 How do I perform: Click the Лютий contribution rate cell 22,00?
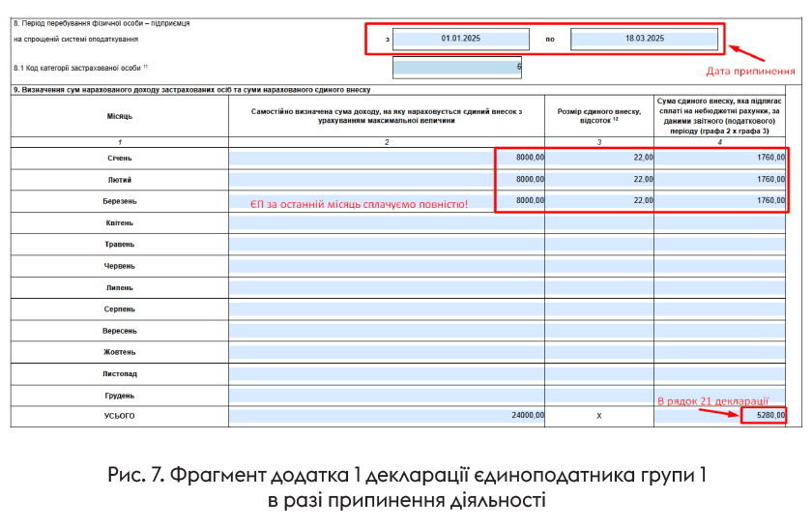tap(599, 180)
